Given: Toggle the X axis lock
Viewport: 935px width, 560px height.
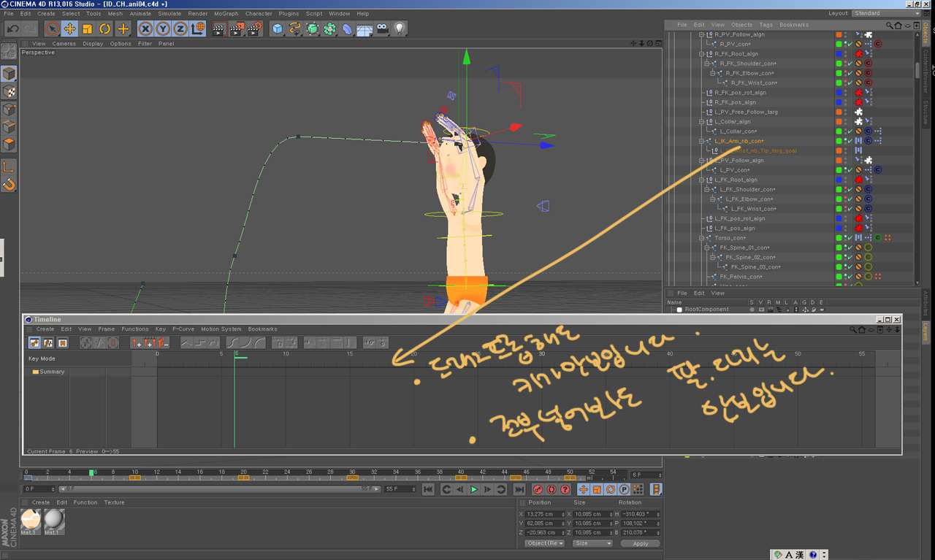Looking at the screenshot, I should click(x=145, y=29).
